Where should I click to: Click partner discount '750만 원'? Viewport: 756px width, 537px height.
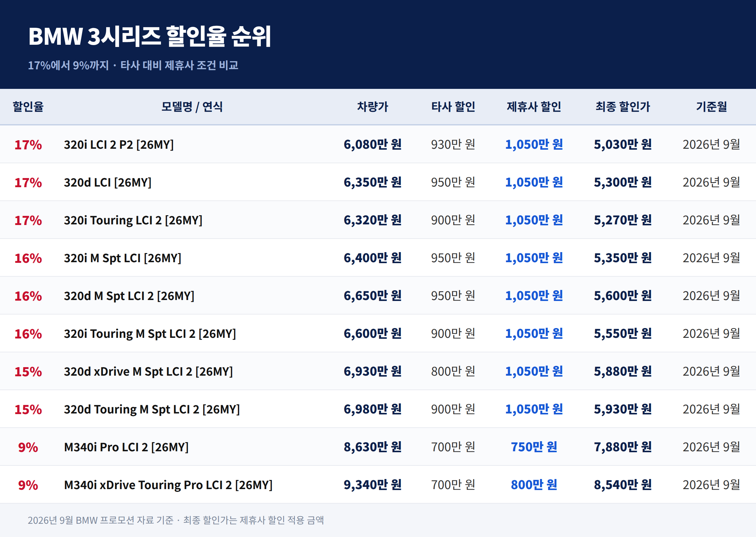tap(534, 447)
